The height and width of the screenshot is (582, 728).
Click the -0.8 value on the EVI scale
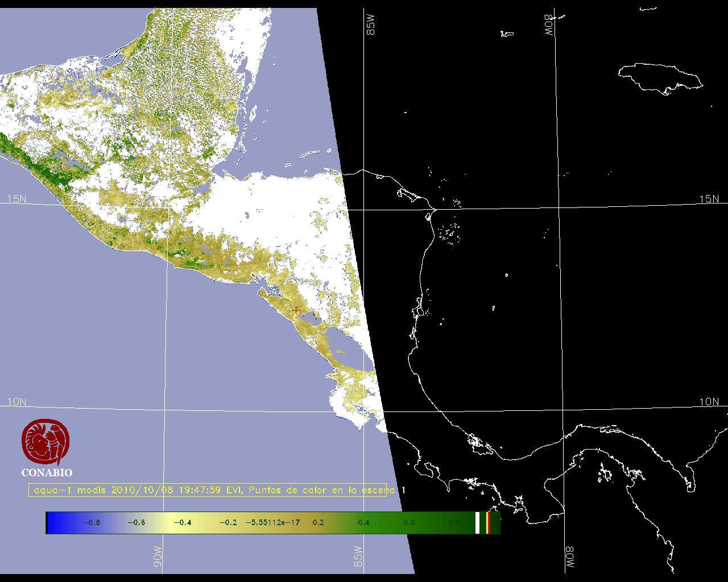[x=91, y=522]
